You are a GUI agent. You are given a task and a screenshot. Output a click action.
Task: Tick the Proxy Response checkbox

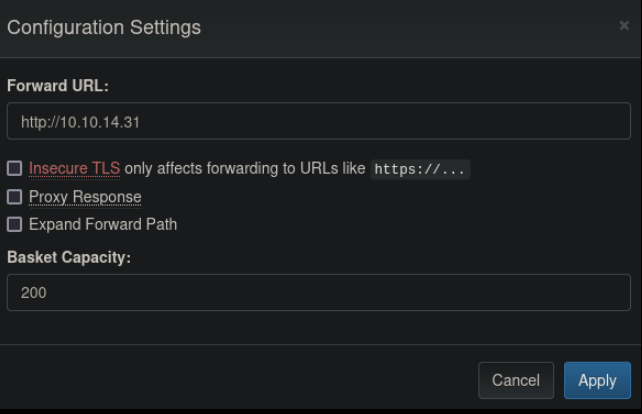tap(15, 197)
